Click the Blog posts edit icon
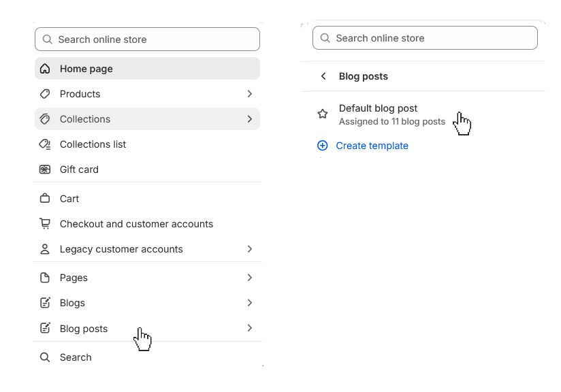The image size is (561, 392). [x=45, y=328]
